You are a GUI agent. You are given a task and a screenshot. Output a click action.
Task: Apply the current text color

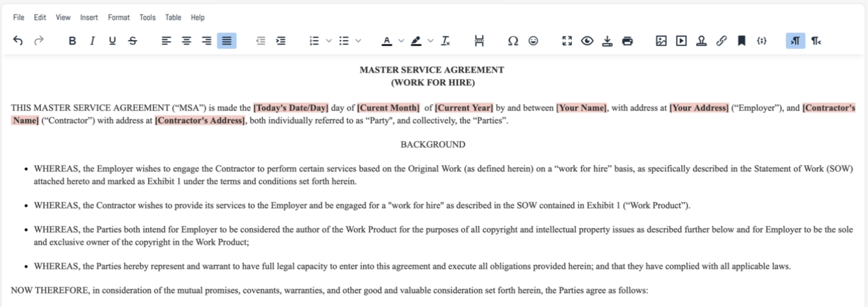click(x=387, y=41)
